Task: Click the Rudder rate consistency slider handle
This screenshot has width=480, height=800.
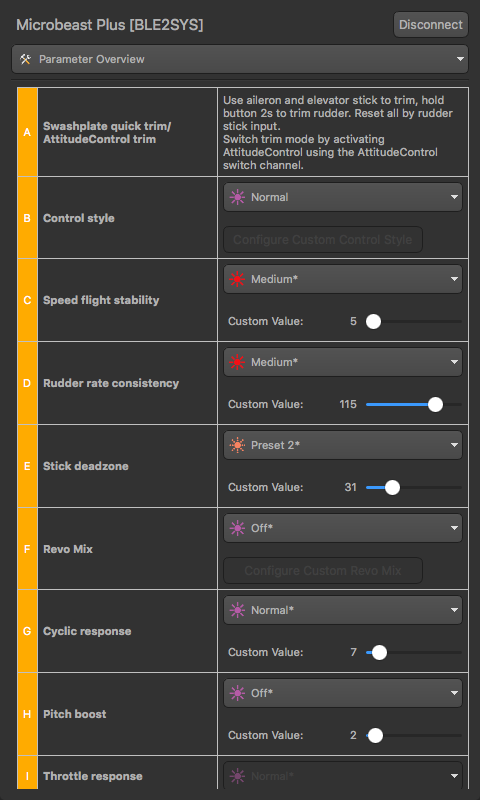Action: [x=435, y=405]
